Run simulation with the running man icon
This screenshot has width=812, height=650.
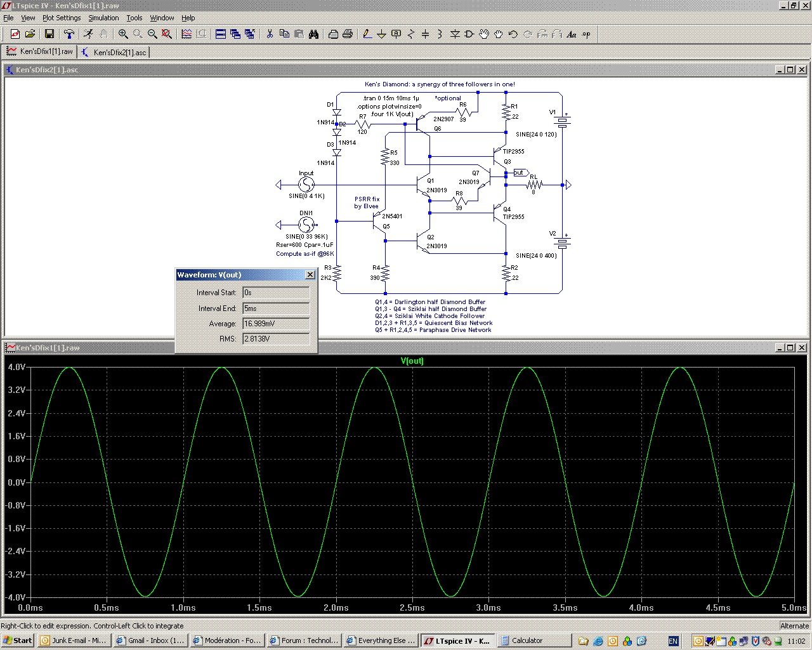point(89,34)
